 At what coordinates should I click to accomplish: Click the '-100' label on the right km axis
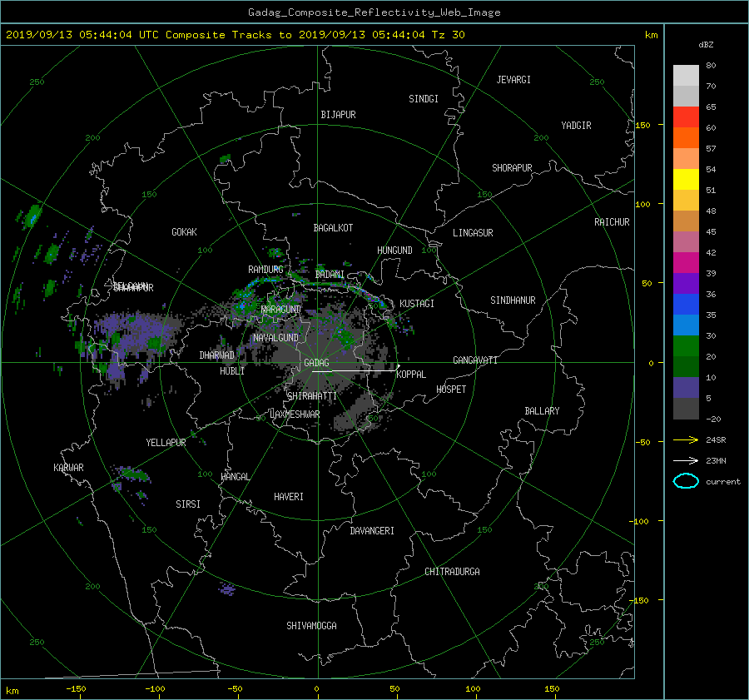[x=640, y=521]
